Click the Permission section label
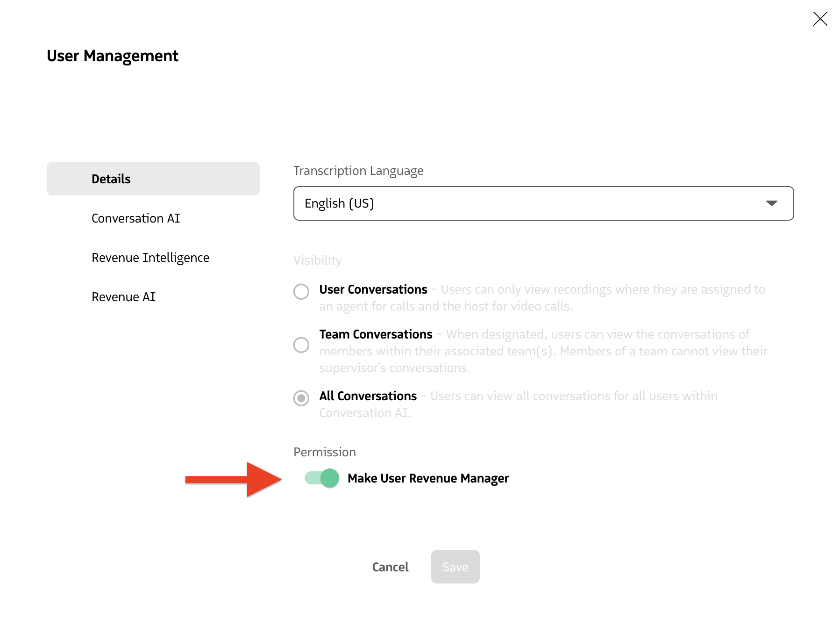Image resolution: width=840 pixels, height=634 pixels. [x=324, y=452]
